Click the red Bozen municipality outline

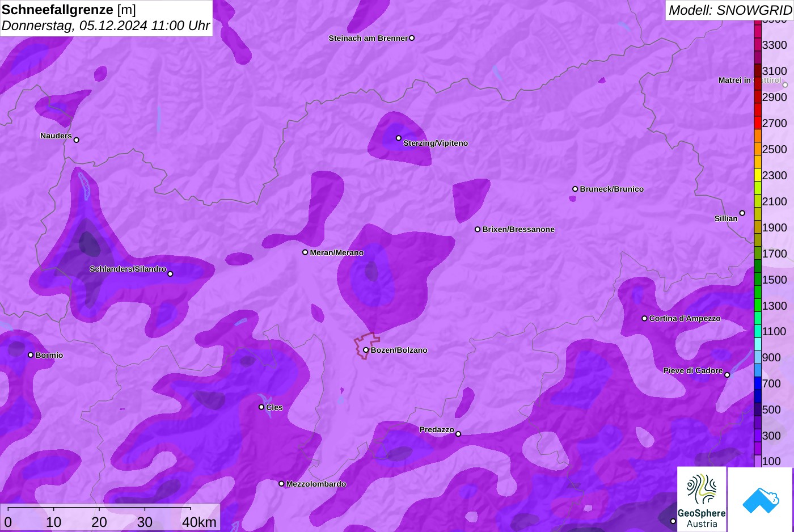(x=366, y=345)
